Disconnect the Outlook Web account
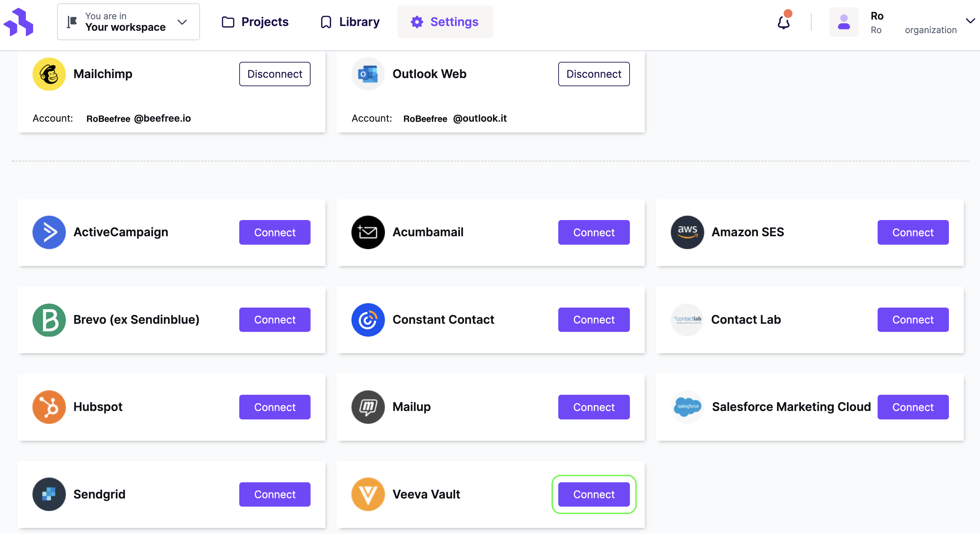The height and width of the screenshot is (534, 980). pos(593,74)
